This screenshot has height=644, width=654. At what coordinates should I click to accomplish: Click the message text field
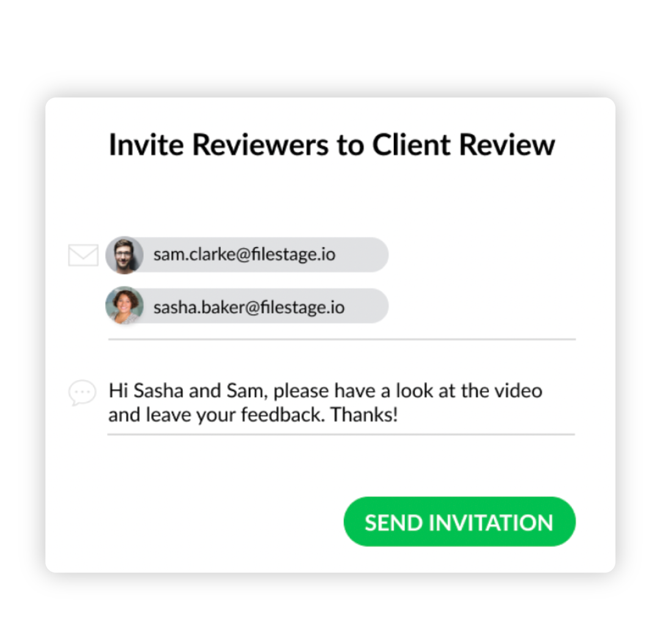(341, 403)
